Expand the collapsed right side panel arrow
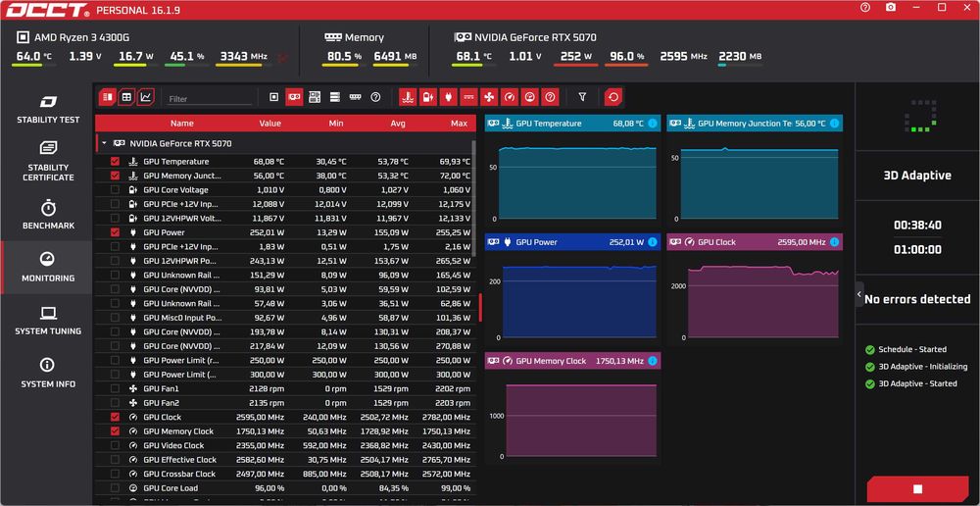The image size is (980, 506). (x=859, y=294)
